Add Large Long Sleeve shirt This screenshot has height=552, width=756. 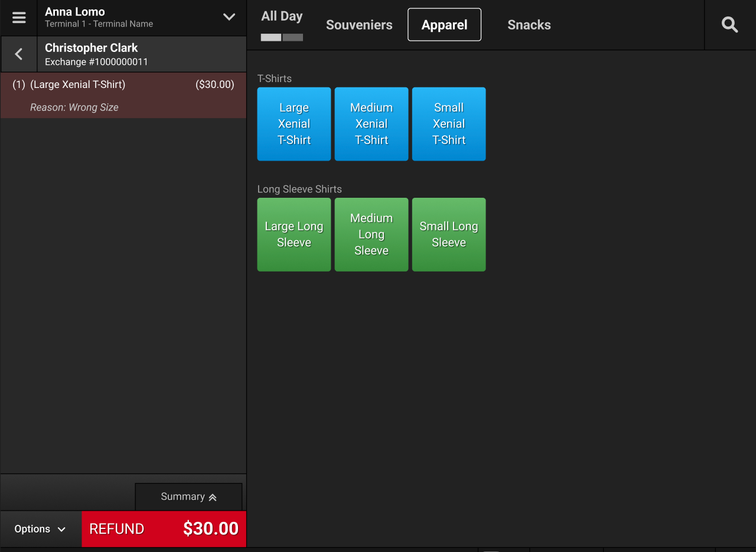point(294,234)
